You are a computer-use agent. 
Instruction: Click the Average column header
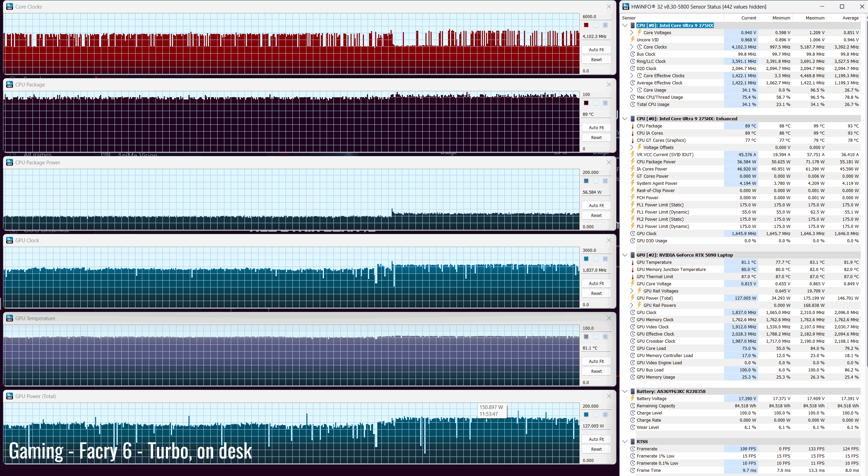tap(850, 18)
